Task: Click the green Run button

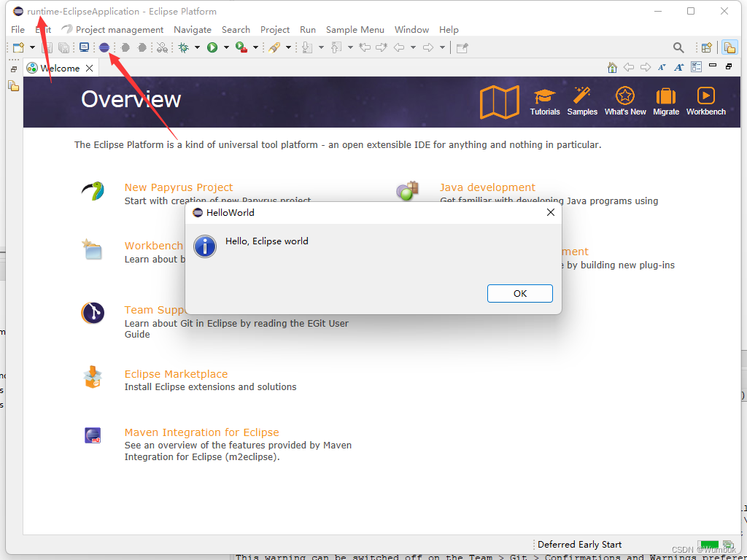Action: tap(212, 47)
